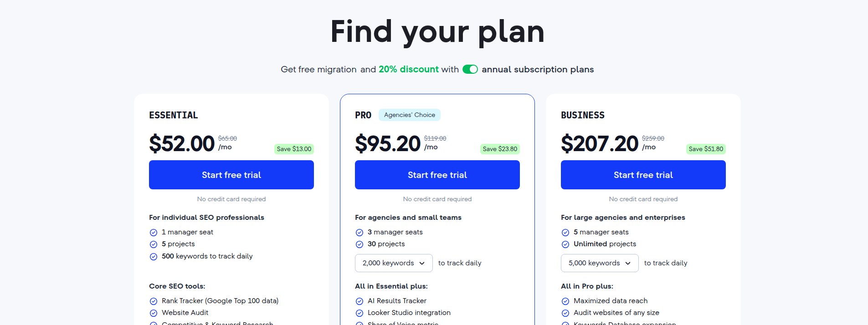Viewport: 868px width, 325px height.
Task: Open the 2,000 keywords dropdown in Pro plan
Action: click(393, 263)
